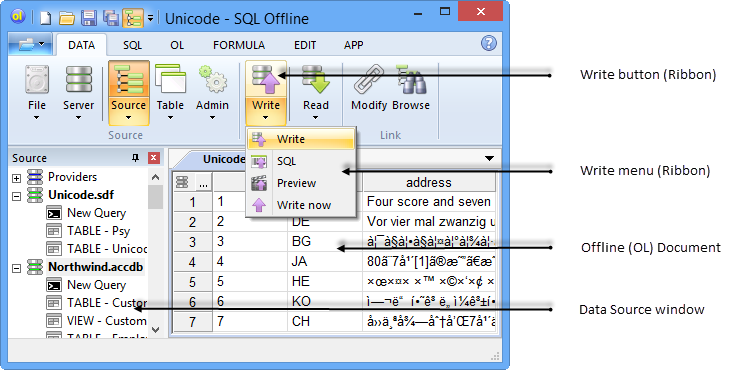Click the Write ribbon button icon
This screenshot has width=755, height=377.
pyautogui.click(x=266, y=79)
